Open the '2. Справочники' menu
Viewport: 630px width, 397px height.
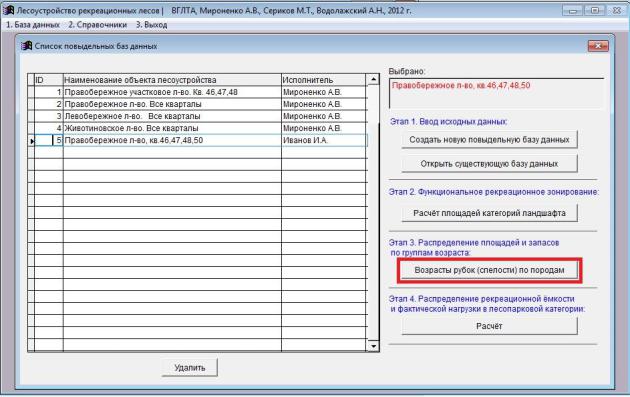[x=97, y=25]
